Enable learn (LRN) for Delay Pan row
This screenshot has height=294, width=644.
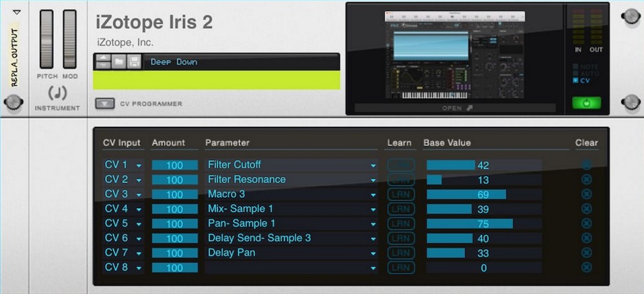coord(401,253)
